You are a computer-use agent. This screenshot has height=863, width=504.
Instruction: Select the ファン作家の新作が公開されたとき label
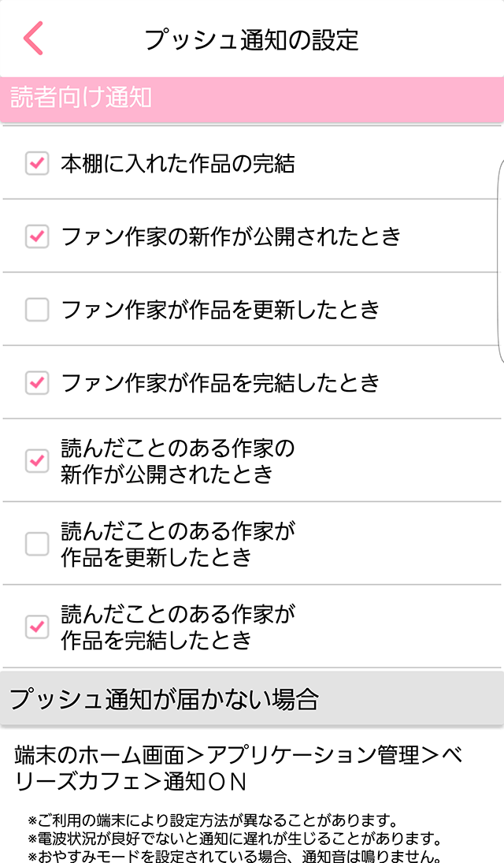(x=232, y=236)
